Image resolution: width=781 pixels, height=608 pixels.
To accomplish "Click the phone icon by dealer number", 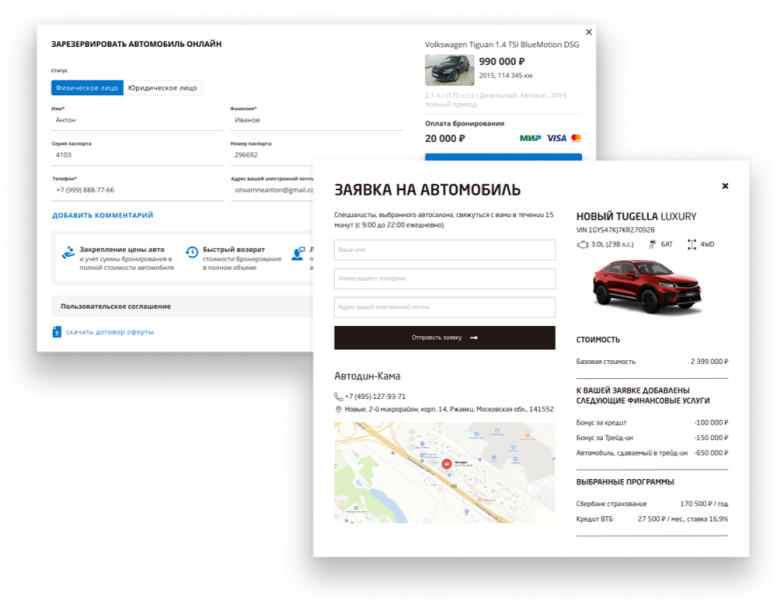I will tap(339, 397).
